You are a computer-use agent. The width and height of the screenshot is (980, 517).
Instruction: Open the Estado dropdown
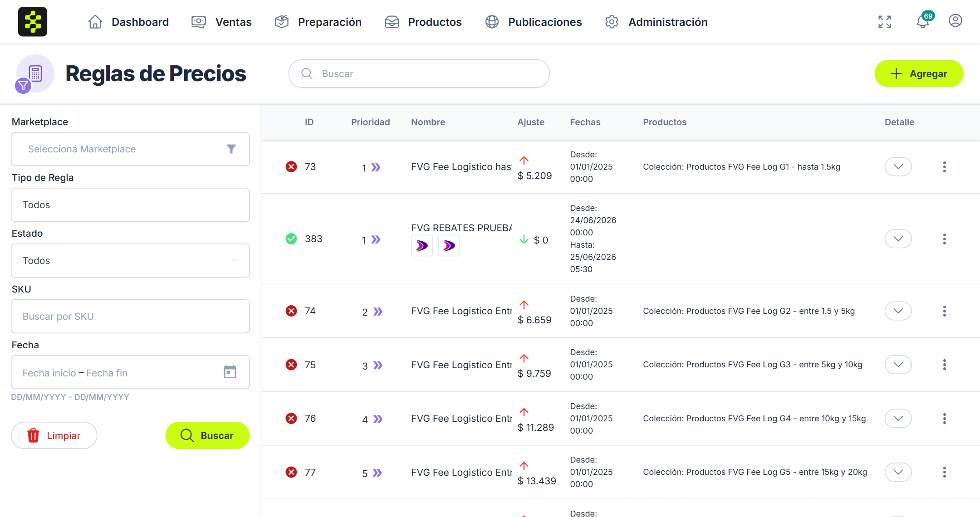click(x=130, y=260)
